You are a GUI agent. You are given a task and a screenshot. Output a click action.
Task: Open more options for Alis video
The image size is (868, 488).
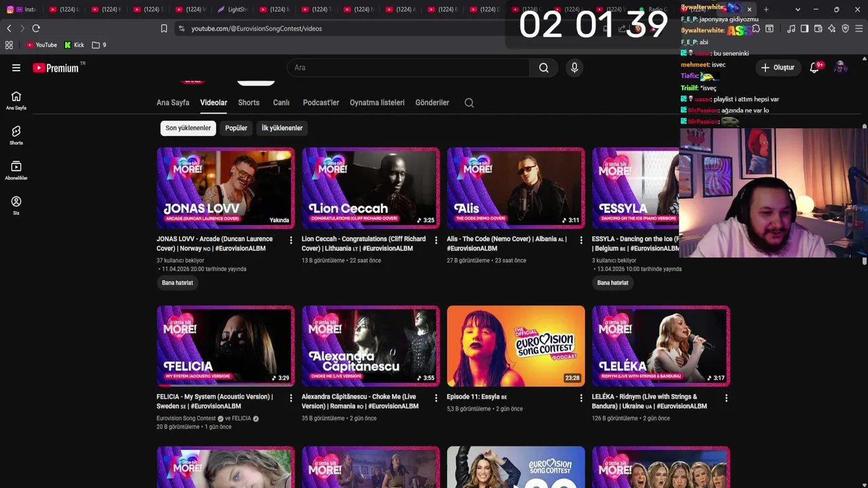pyautogui.click(x=581, y=241)
